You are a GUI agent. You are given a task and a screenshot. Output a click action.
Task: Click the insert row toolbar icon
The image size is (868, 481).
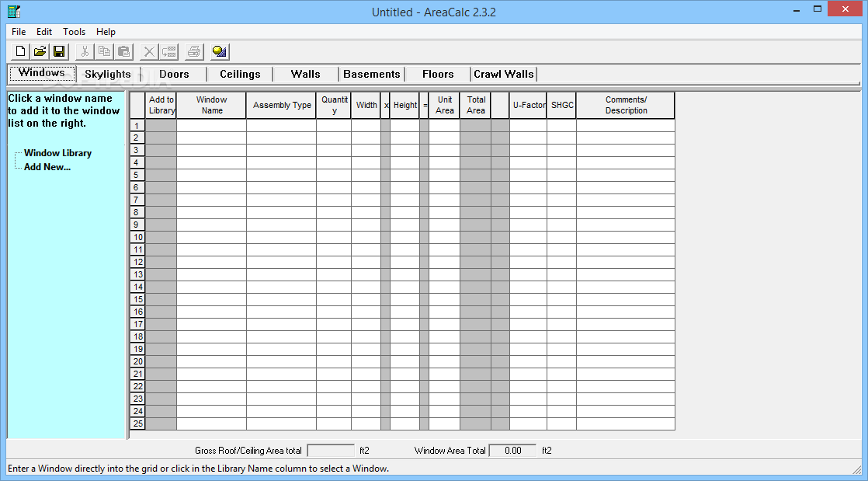(168, 51)
